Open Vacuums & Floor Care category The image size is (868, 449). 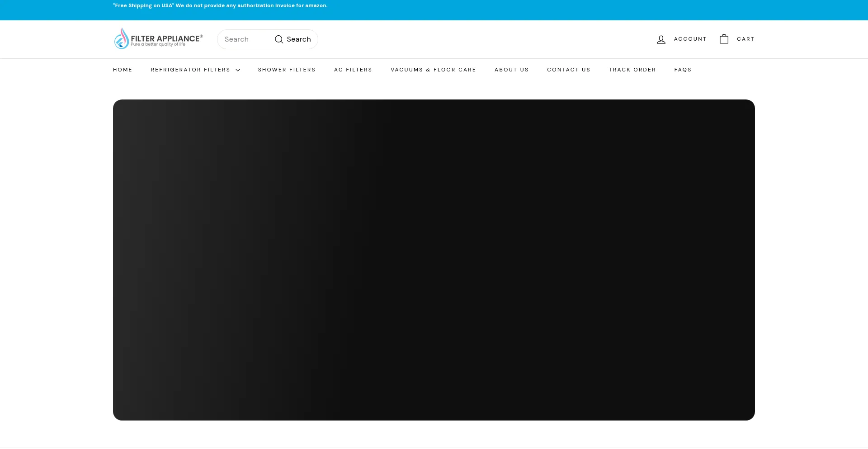(433, 70)
